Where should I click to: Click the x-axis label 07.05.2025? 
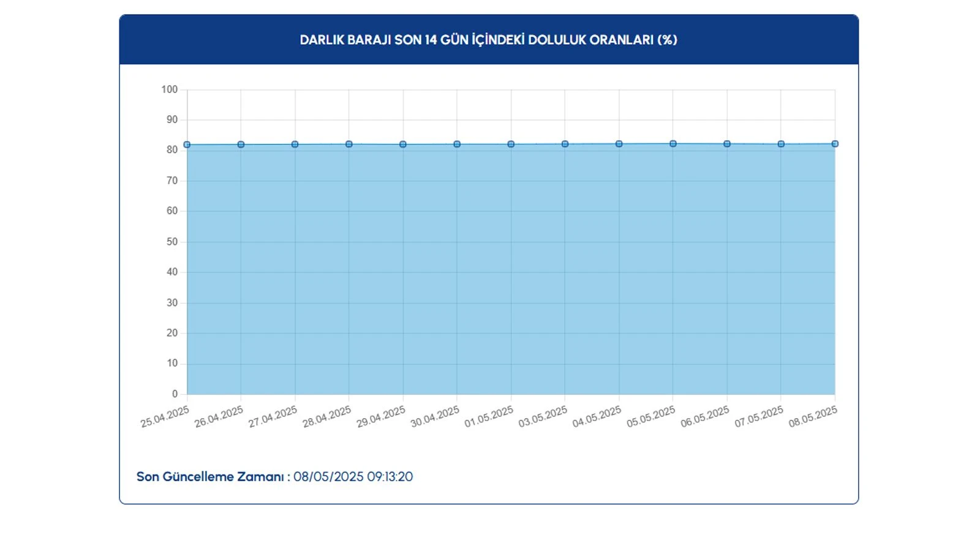[759, 417]
